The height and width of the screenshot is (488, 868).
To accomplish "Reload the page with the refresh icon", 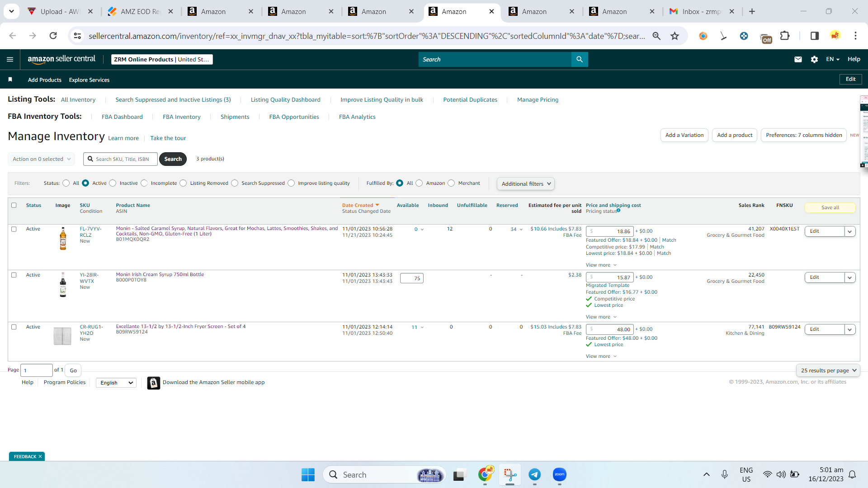I will coord(53,36).
